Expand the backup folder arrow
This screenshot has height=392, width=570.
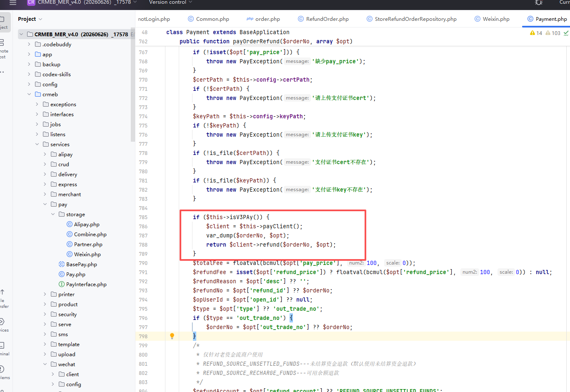pyautogui.click(x=29, y=64)
